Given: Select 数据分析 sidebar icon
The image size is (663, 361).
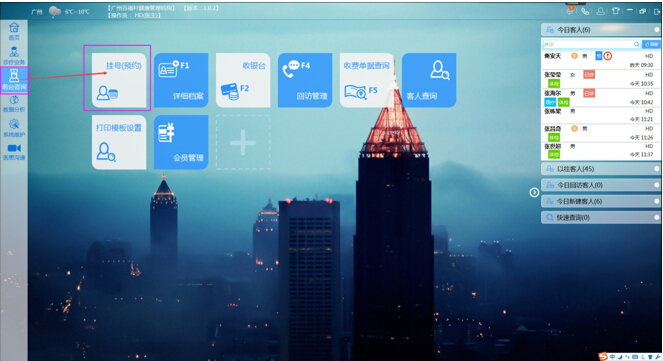Looking at the screenshot, I should coord(14,104).
